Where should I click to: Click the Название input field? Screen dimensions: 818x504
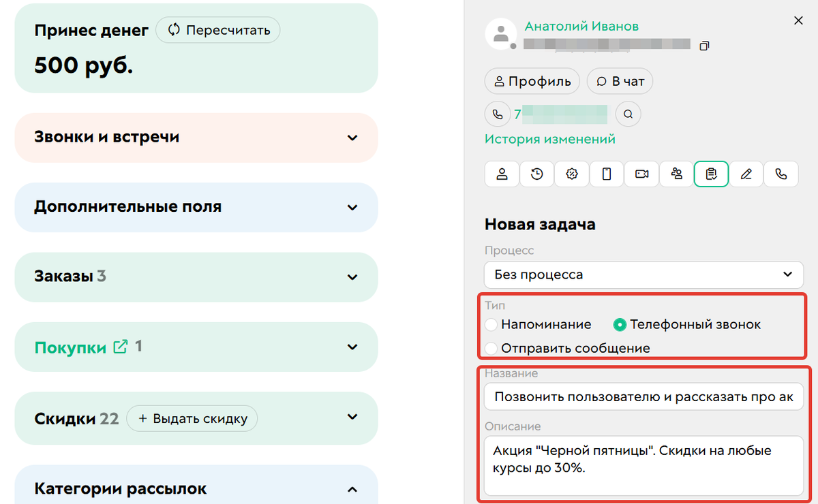tap(643, 396)
